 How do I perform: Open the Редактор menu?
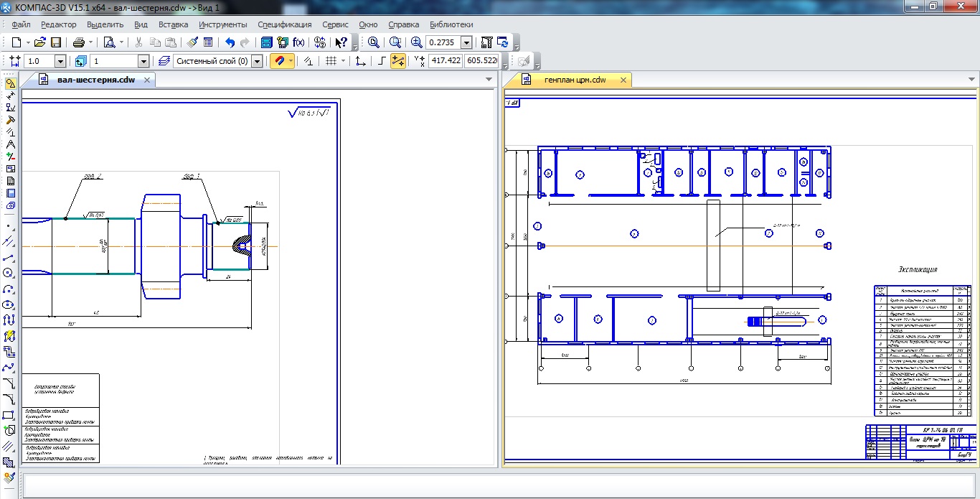[59, 24]
